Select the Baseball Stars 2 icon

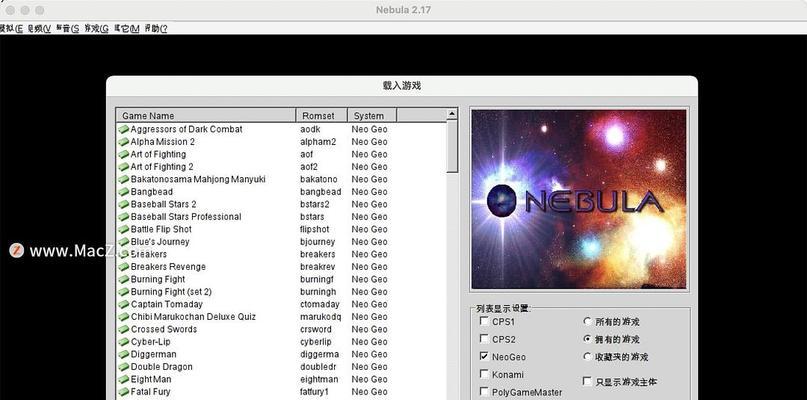[124, 204]
